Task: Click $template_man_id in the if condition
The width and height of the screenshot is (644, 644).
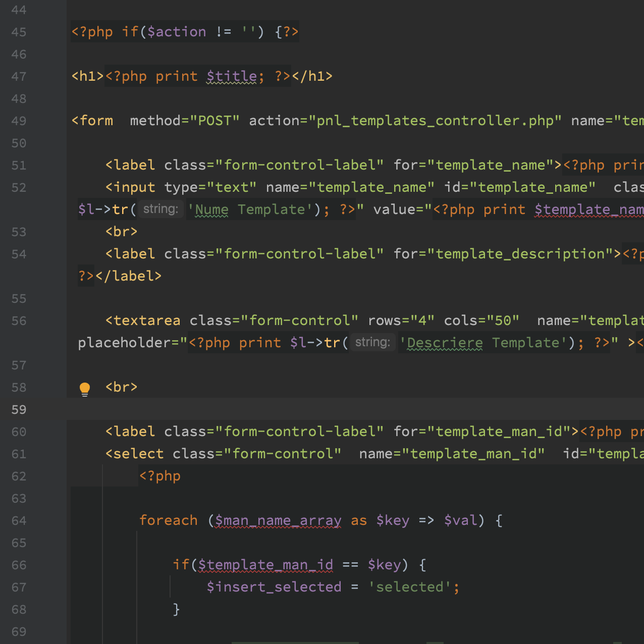Action: pos(265,565)
